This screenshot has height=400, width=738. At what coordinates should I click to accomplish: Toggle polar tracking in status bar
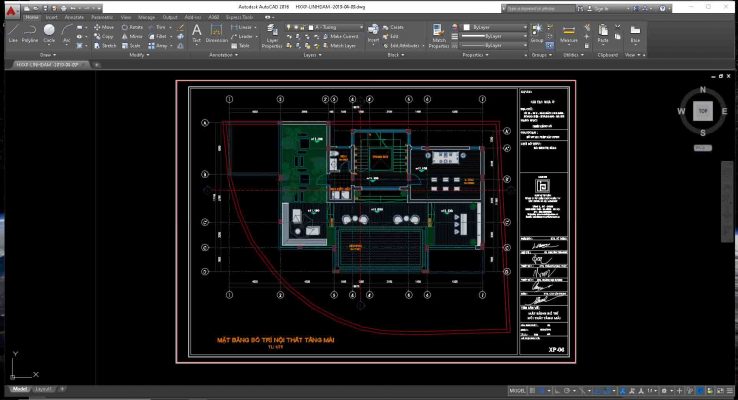pos(567,391)
